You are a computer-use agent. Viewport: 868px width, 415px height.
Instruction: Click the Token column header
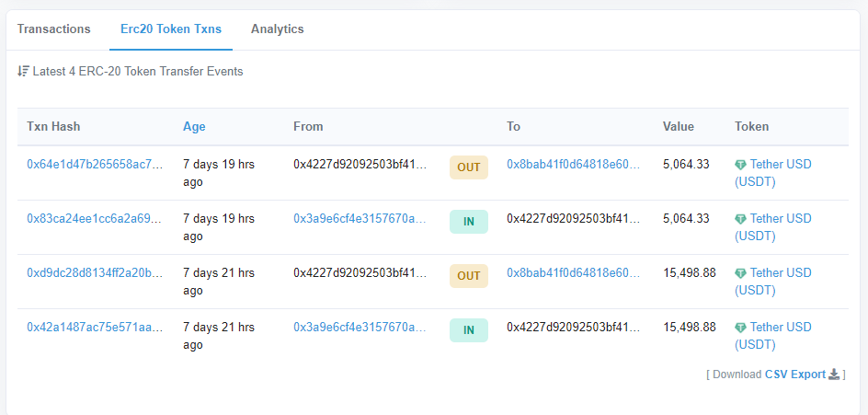pos(752,126)
